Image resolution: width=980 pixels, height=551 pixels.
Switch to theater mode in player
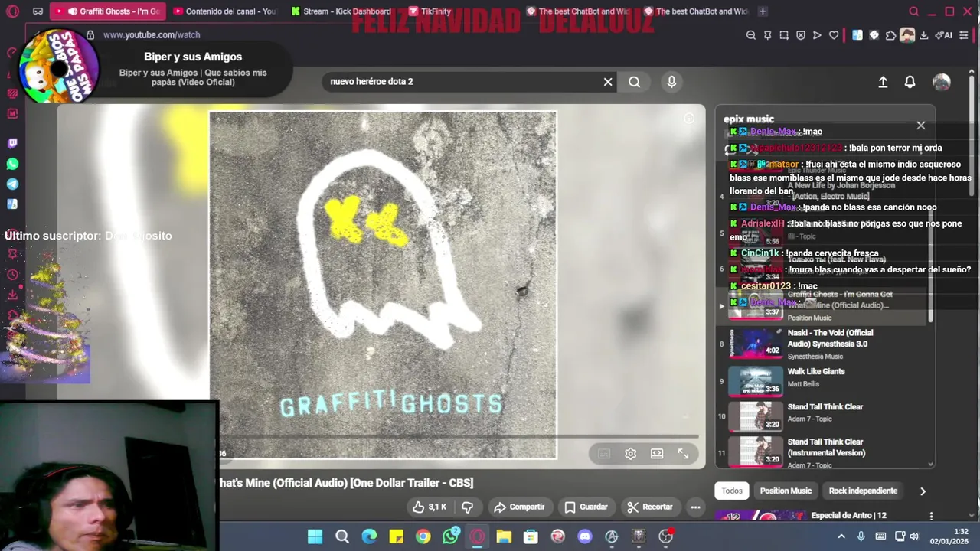click(x=657, y=454)
